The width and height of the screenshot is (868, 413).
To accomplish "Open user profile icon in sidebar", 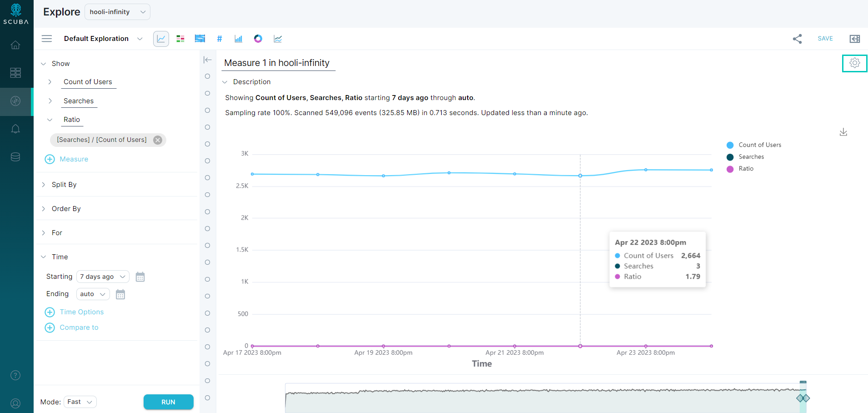I will [15, 403].
